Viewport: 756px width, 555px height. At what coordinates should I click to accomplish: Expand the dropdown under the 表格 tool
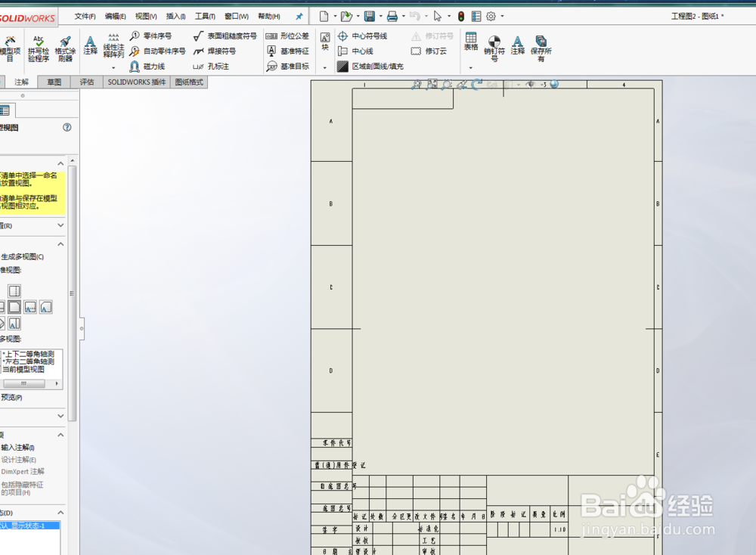click(x=471, y=67)
